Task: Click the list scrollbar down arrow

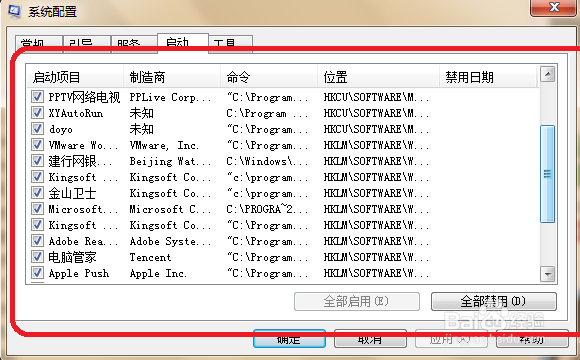Action: point(547,274)
